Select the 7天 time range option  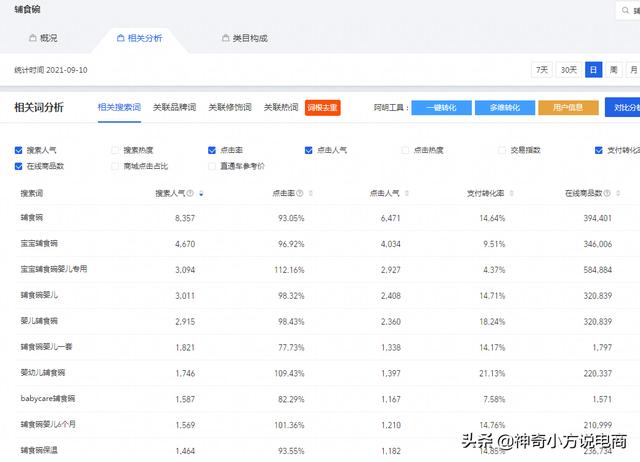541,70
